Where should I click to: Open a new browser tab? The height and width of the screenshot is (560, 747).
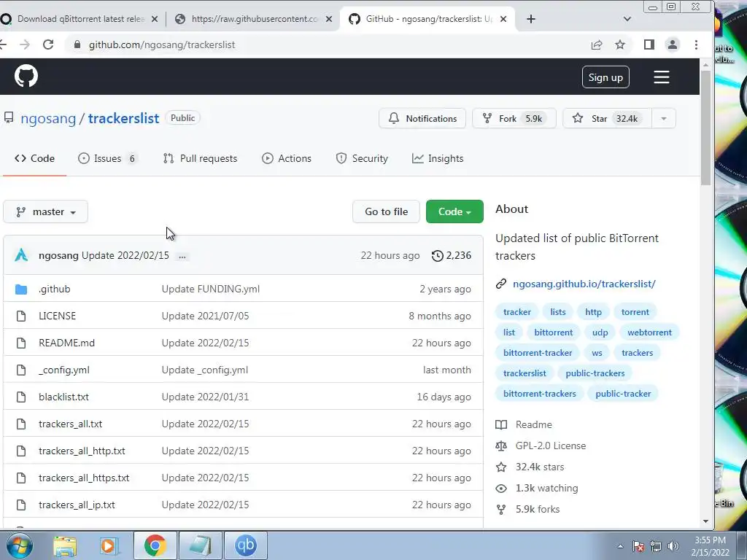pos(531,19)
